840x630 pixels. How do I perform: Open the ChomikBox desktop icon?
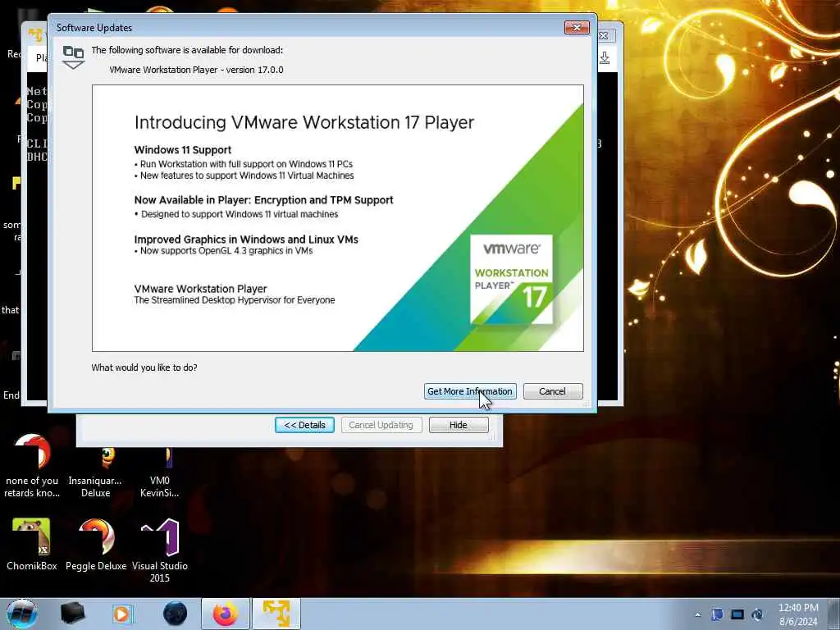tap(32, 545)
